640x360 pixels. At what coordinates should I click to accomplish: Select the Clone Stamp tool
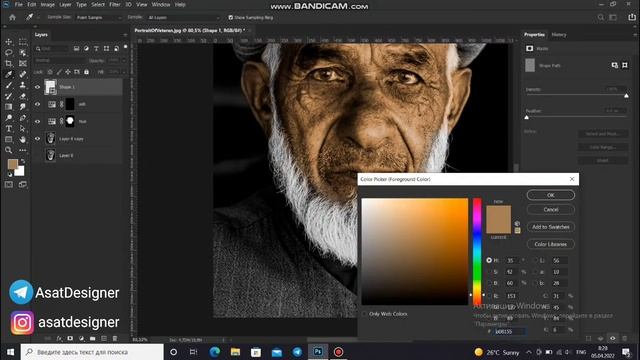(23, 85)
